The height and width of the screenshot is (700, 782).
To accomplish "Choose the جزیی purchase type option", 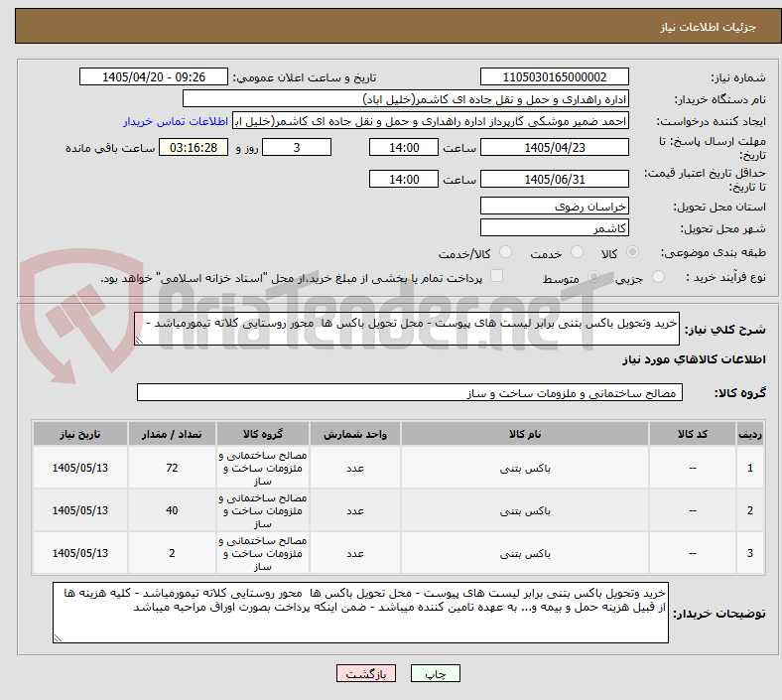I will pos(658,277).
